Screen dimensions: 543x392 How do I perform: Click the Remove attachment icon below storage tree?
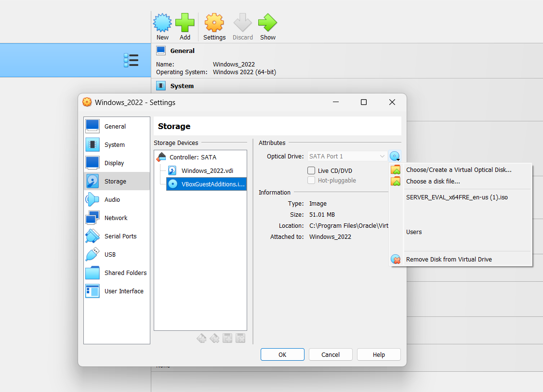pyautogui.click(x=240, y=339)
